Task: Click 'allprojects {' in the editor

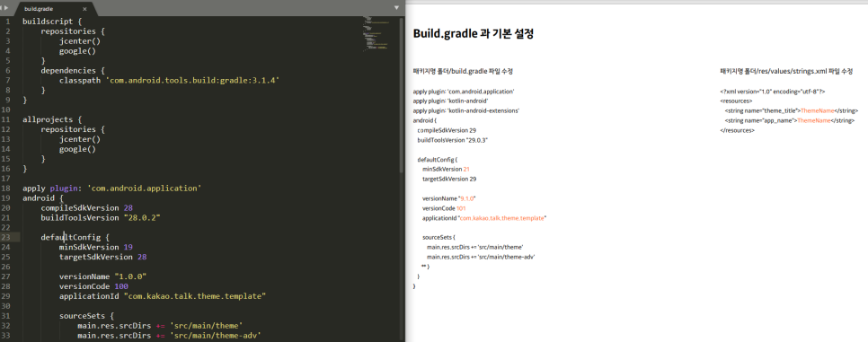Action: 52,119
